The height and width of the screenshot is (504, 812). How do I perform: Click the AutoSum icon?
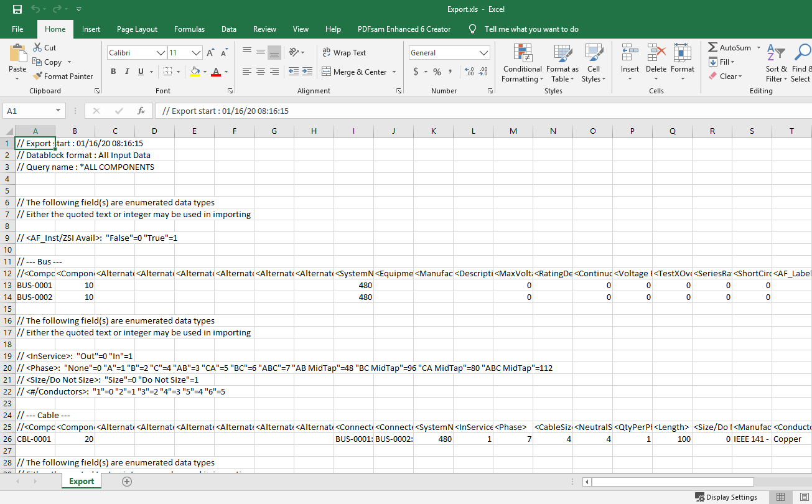[x=729, y=48]
